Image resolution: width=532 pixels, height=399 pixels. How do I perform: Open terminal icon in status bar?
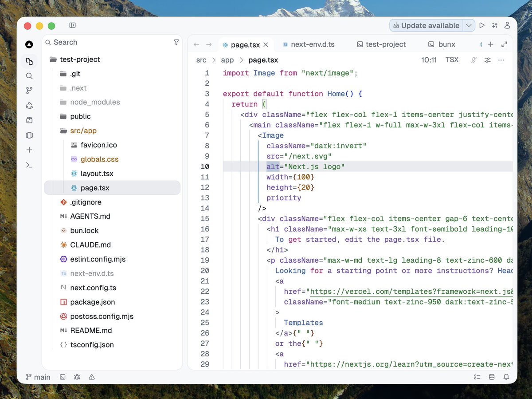point(63,377)
